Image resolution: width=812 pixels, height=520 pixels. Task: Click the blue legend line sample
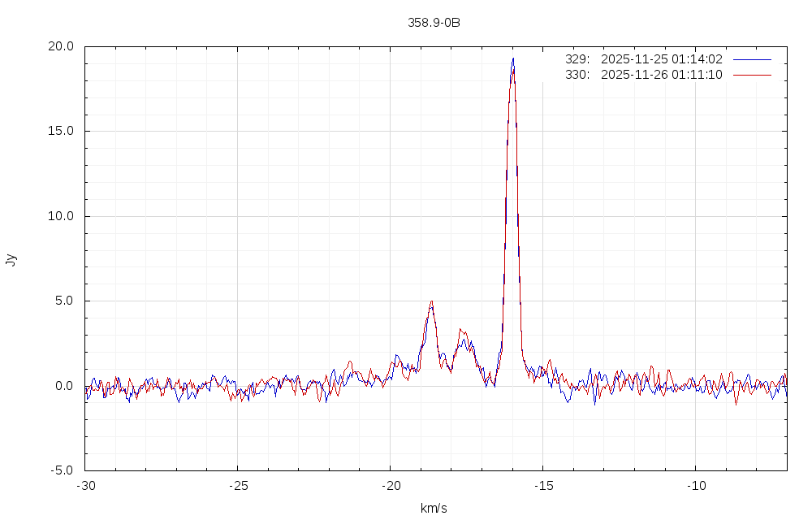coord(752,59)
